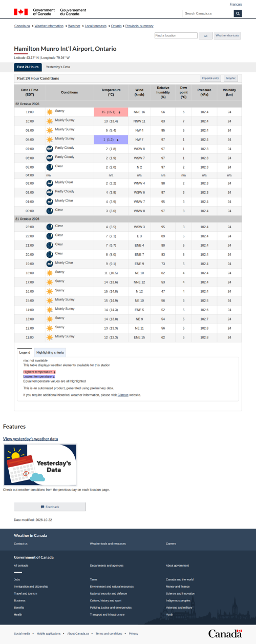The height and width of the screenshot is (644, 256).
Task: Click the Search Canada.ca field
Action: coord(208,13)
